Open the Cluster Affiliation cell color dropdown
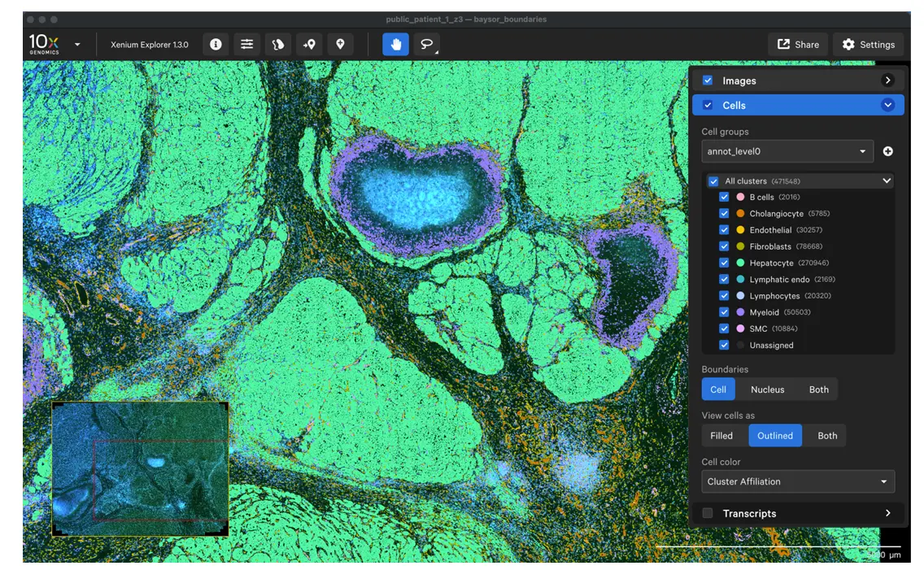924x570 pixels. click(798, 481)
